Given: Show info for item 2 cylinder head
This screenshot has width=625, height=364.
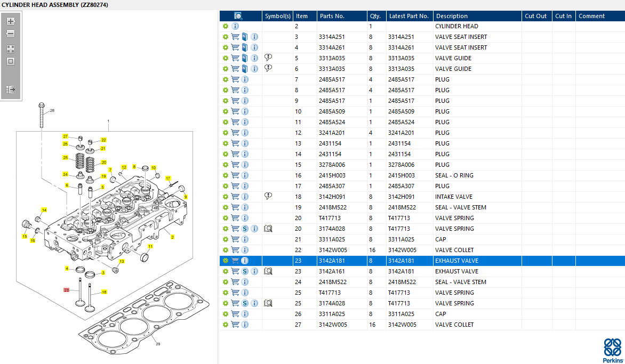Looking at the screenshot, I should (x=235, y=26).
